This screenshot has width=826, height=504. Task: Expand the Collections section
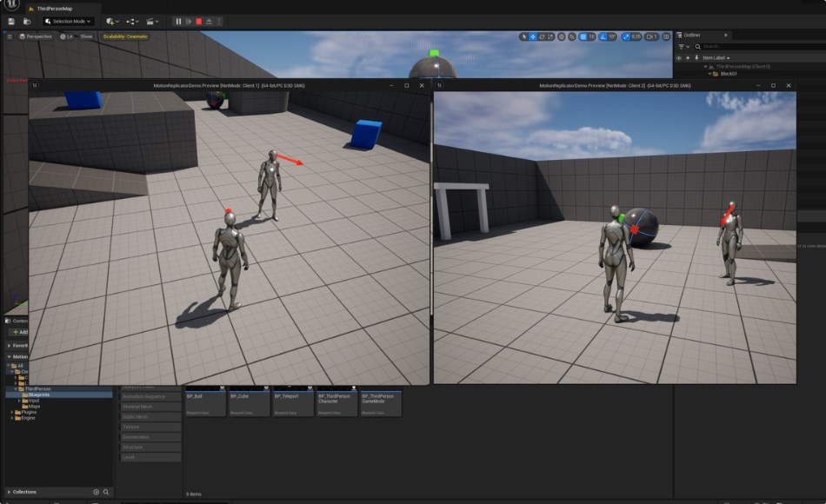pyautogui.click(x=10, y=492)
